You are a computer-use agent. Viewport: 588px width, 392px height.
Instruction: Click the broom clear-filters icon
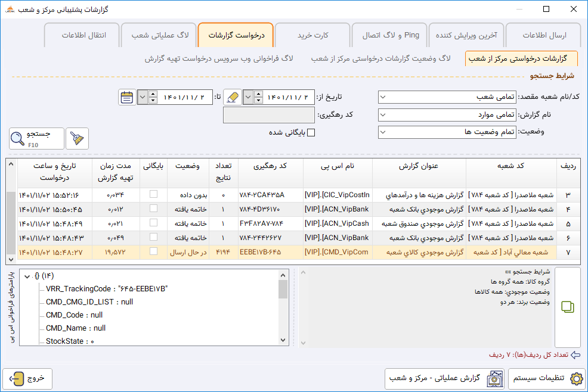coord(78,138)
